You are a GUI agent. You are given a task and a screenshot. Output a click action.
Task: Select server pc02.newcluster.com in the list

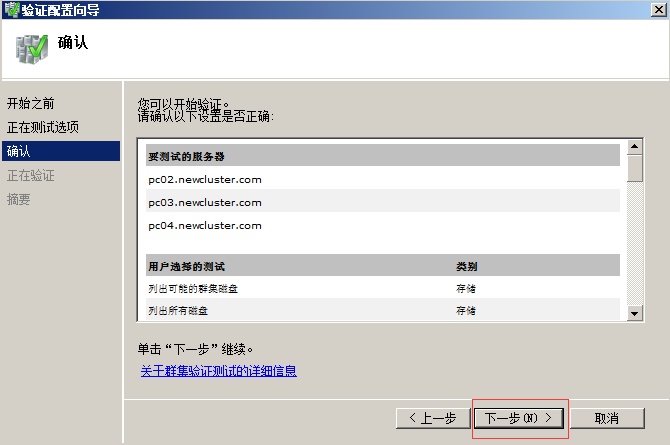pyautogui.click(x=205, y=179)
